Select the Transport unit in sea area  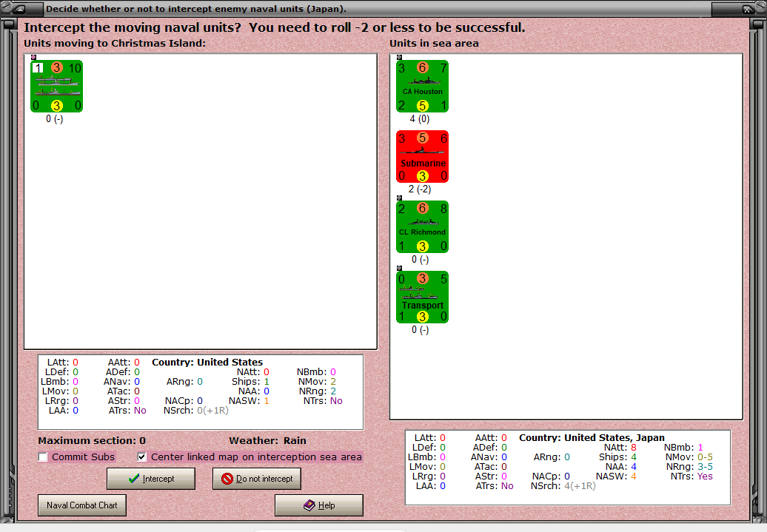422,297
